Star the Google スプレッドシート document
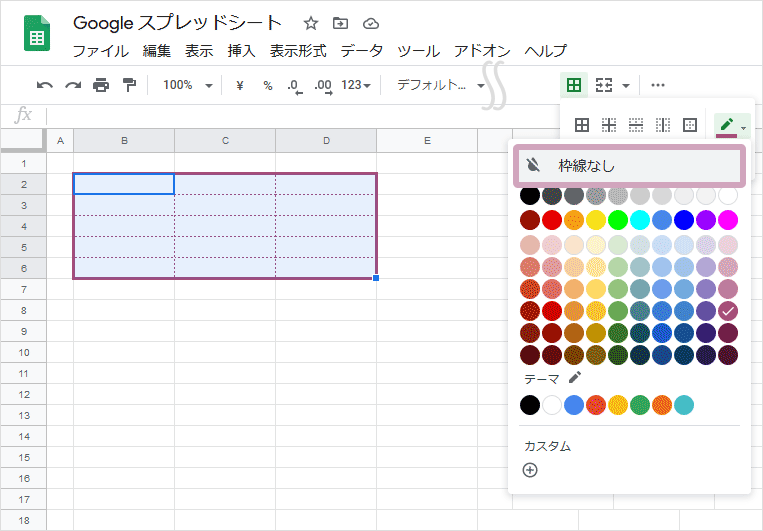The height and width of the screenshot is (531, 763). 311,23
